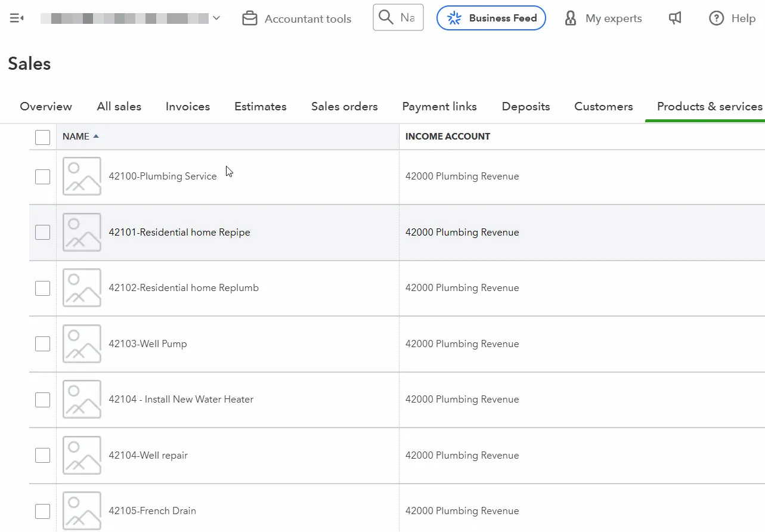
Task: Click the search magnifying glass icon
Action: pos(386,17)
